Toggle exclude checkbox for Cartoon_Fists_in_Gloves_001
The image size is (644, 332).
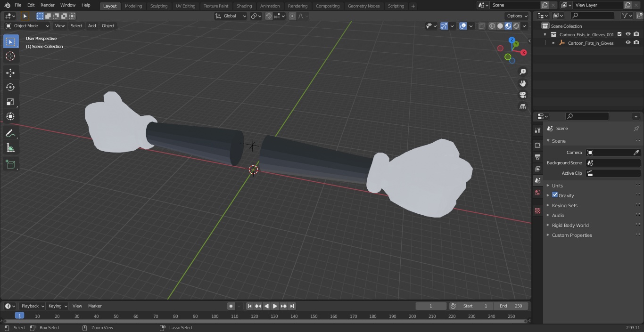pyautogui.click(x=619, y=34)
